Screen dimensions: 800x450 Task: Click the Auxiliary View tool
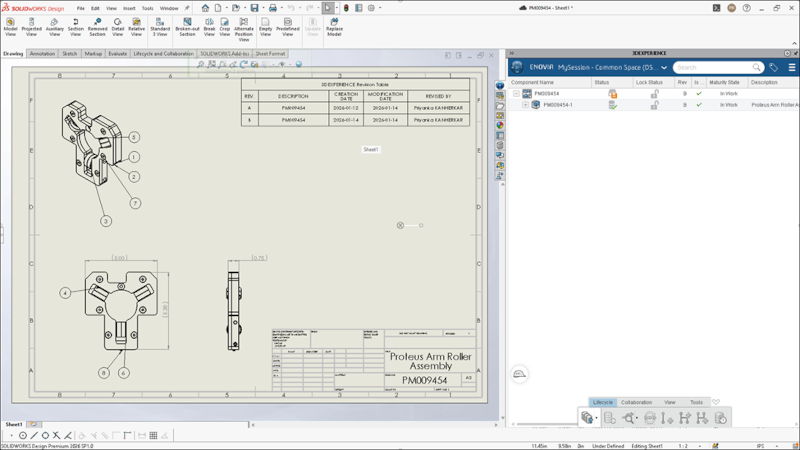tap(54, 24)
